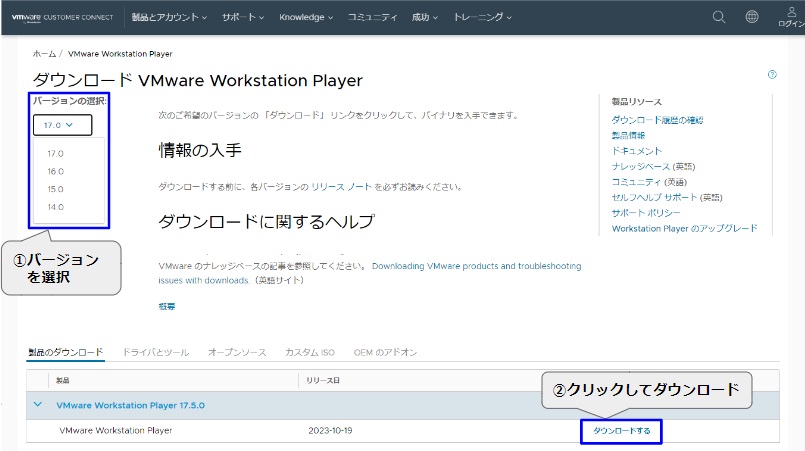Select version 16.0 in the list
This screenshot has height=451, width=805.
pyautogui.click(x=55, y=172)
